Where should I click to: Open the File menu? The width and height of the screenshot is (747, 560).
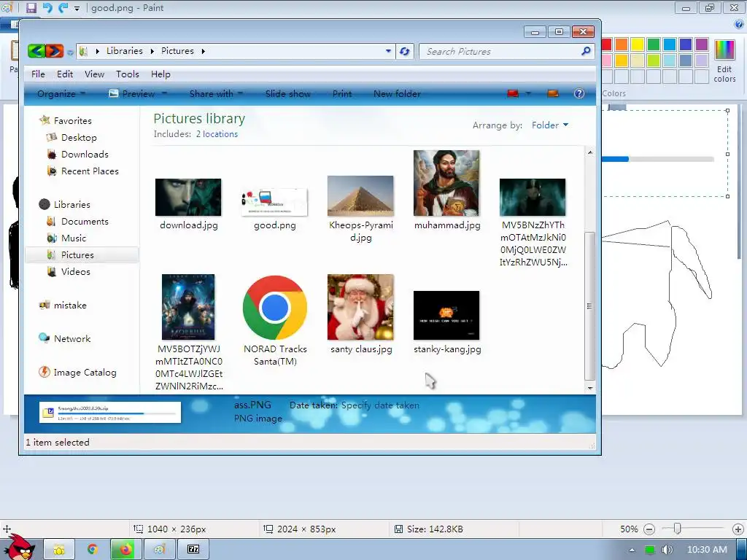pos(38,74)
